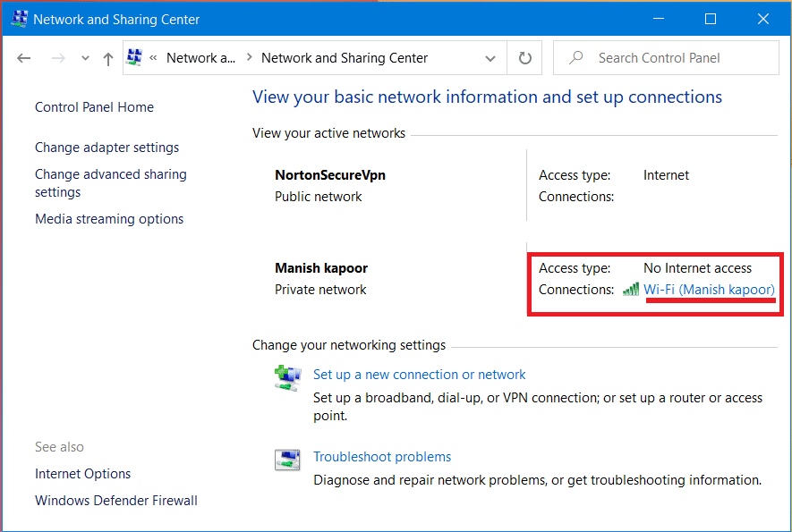Click the Network and Sharing Center breadcrumb

click(345, 58)
